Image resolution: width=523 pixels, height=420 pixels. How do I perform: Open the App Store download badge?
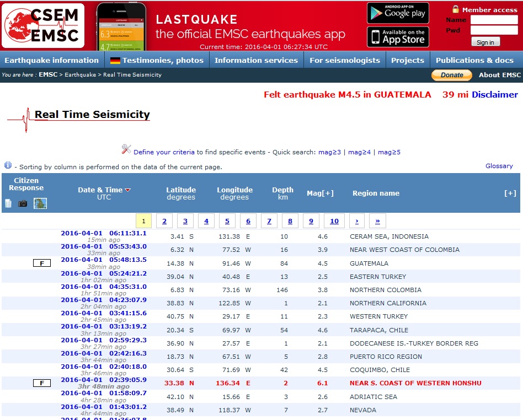click(x=398, y=37)
